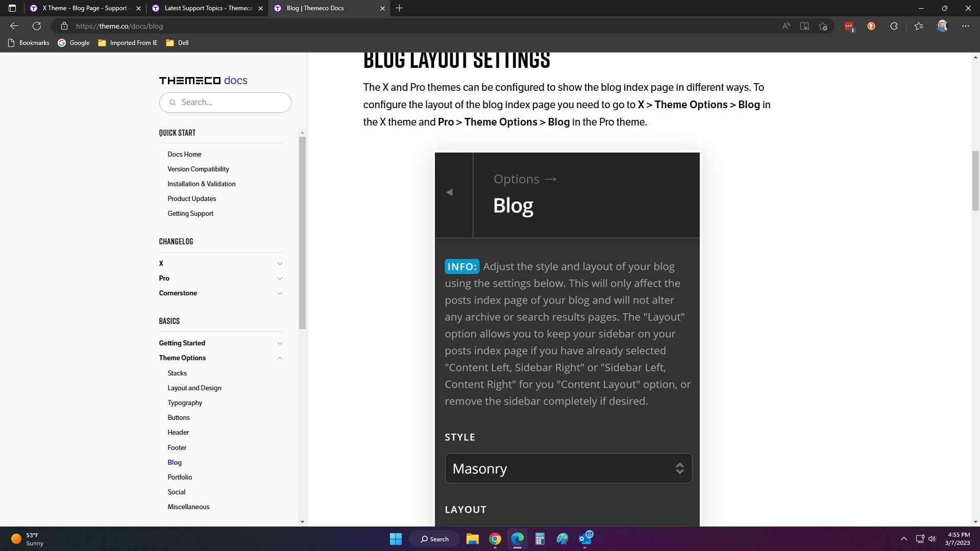The width and height of the screenshot is (980, 551).
Task: Open the Edge Settings and more menu
Action: coord(965,26)
